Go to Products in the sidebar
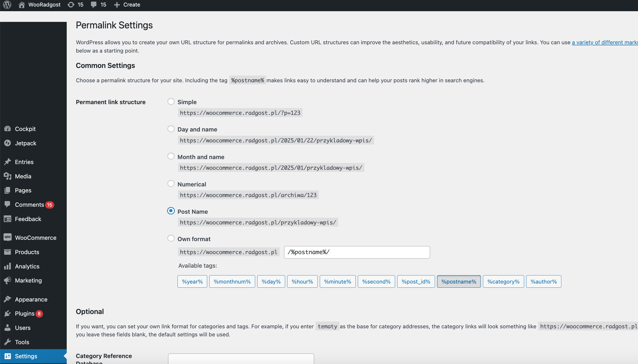The width and height of the screenshot is (638, 364). point(27,252)
